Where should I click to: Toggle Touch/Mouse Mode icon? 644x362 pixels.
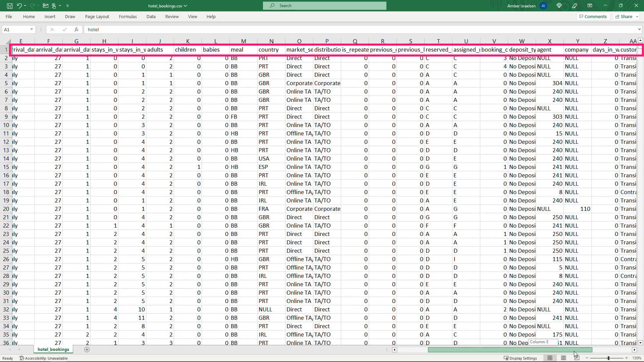click(54, 6)
